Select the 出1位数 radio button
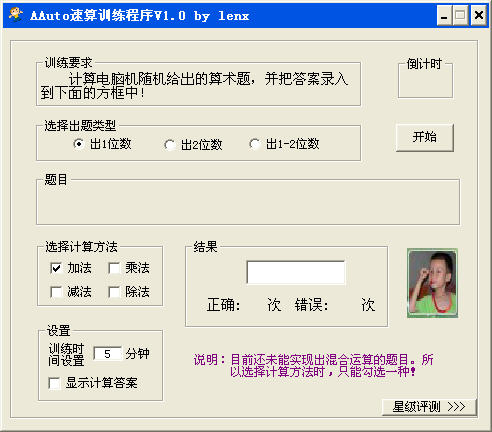 coord(79,144)
